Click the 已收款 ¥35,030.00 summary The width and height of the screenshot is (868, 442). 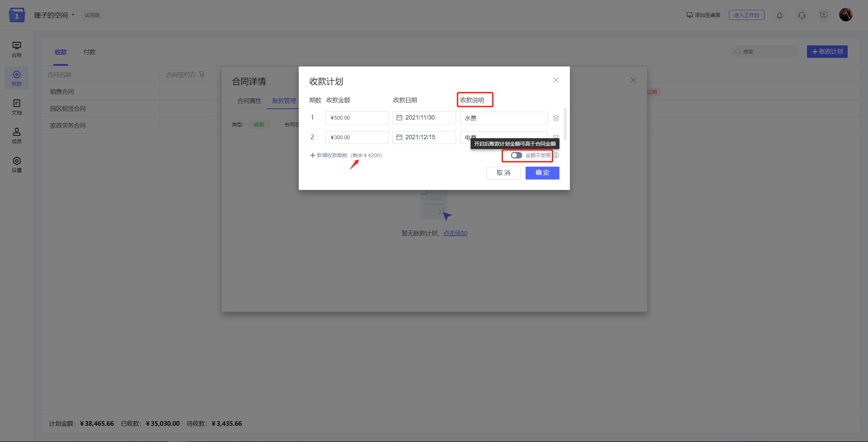pos(150,423)
